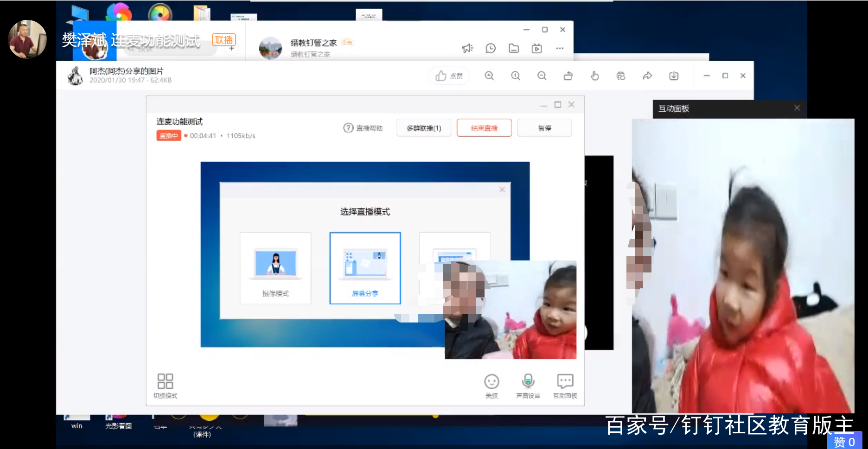Zoom out of the shared image
This screenshot has height=449, width=868.
click(542, 76)
